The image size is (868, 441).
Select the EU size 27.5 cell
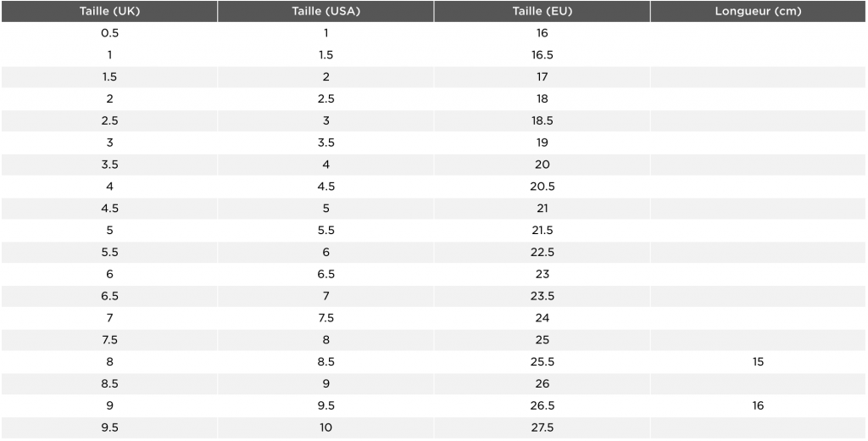[542, 427]
